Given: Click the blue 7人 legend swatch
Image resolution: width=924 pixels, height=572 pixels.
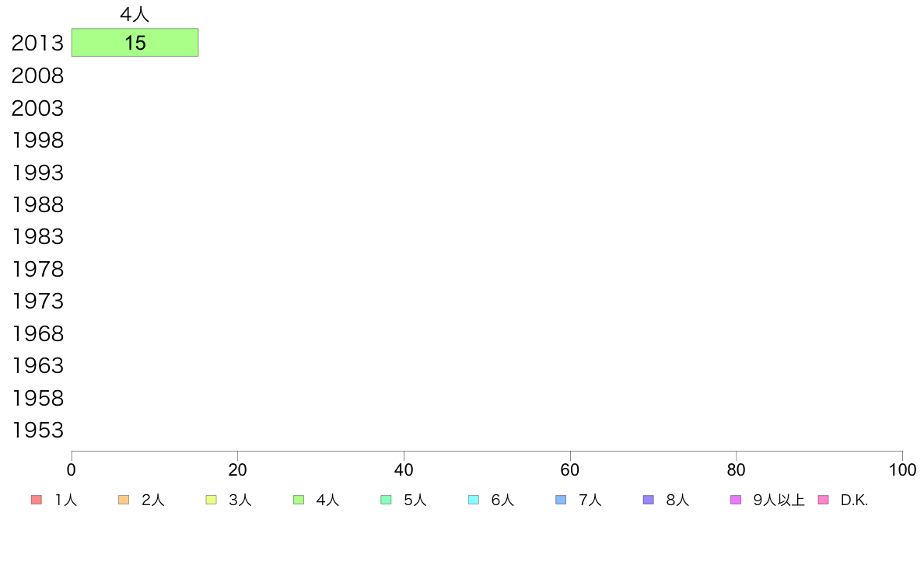Looking at the screenshot, I should click(x=561, y=500).
